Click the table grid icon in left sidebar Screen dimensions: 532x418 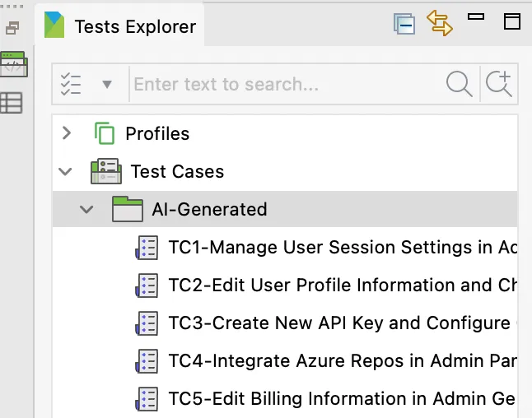(x=12, y=103)
